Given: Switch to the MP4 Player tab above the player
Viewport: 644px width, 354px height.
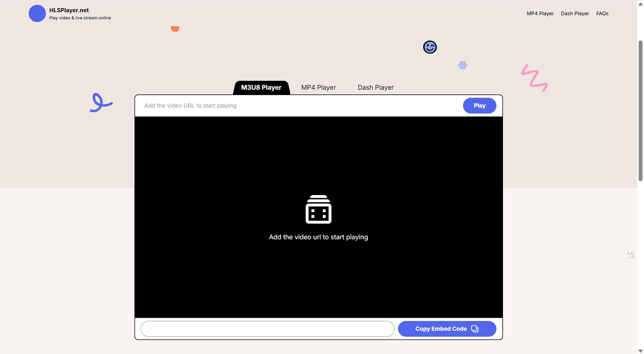Looking at the screenshot, I should [x=318, y=87].
